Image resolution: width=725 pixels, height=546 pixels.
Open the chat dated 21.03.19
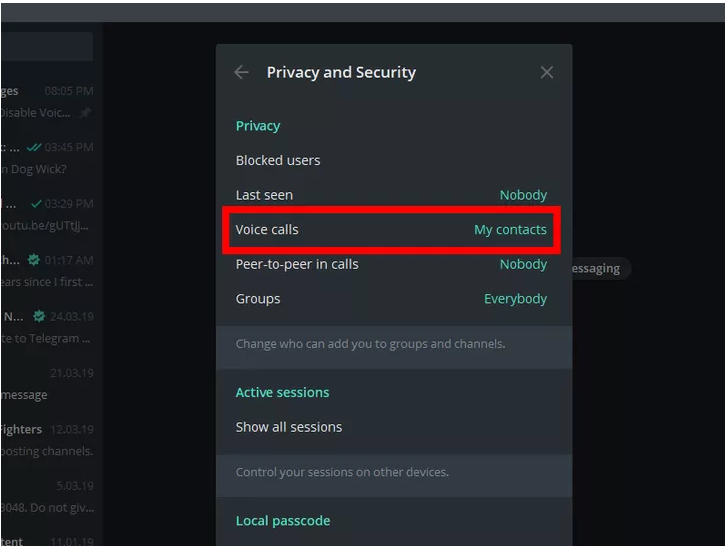[48, 384]
